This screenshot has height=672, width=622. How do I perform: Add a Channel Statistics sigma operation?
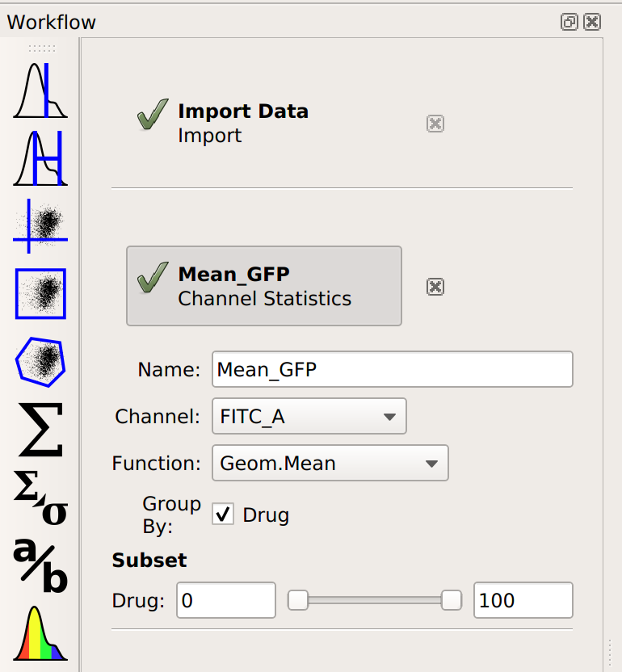[40, 430]
